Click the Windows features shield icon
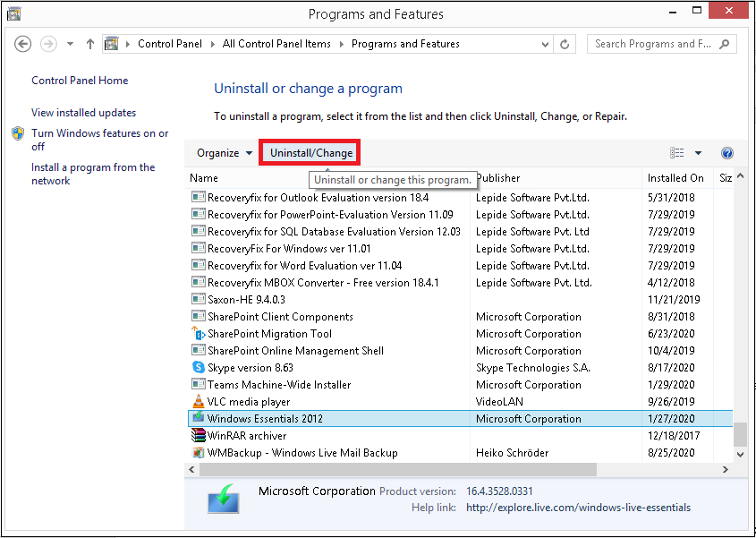This screenshot has width=756, height=538. pyautogui.click(x=18, y=133)
